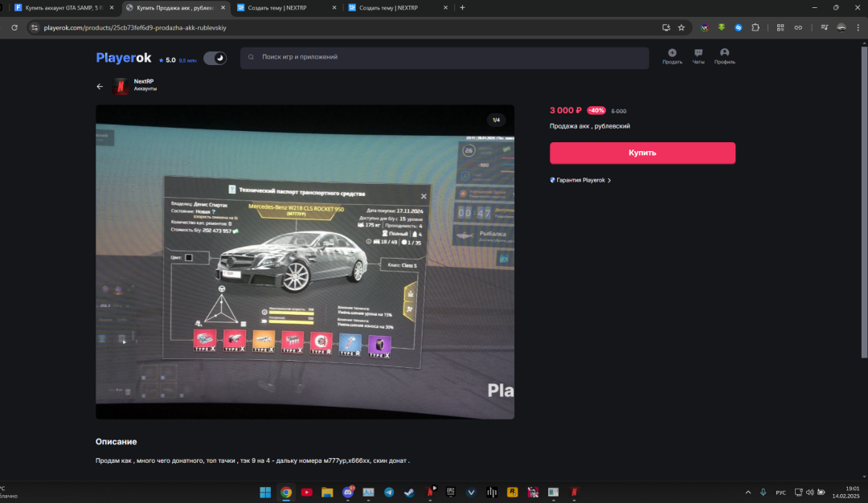Click the description text 'Продам как , много чего донатного'
Image resolution: width=868 pixels, height=503 pixels.
tap(252, 460)
